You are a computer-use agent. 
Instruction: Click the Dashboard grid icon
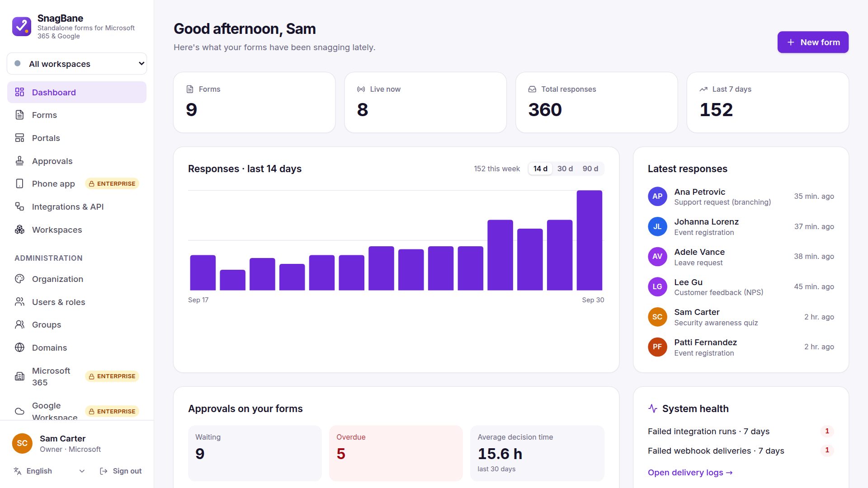click(x=19, y=92)
